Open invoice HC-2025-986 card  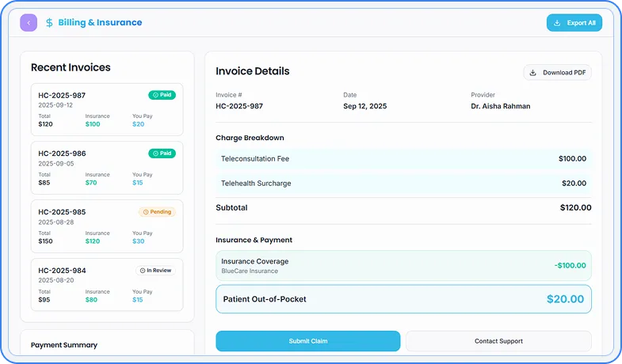[x=107, y=168]
